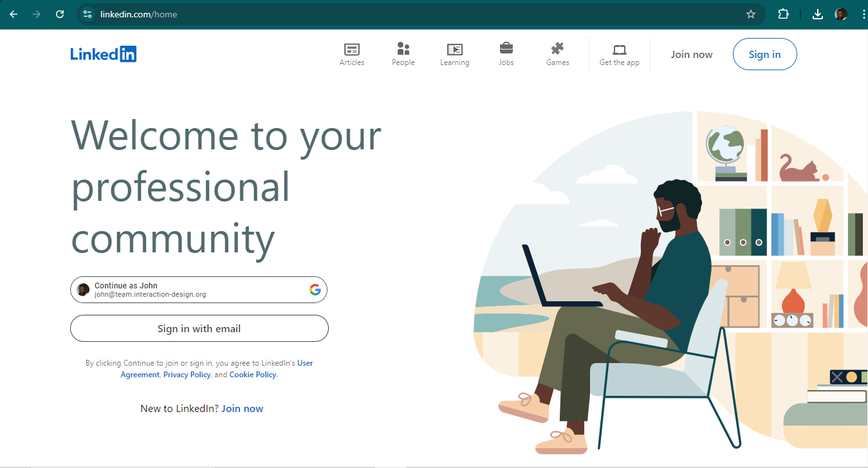Open the Privacy Policy link
The width and height of the screenshot is (868, 468).
[187, 374]
